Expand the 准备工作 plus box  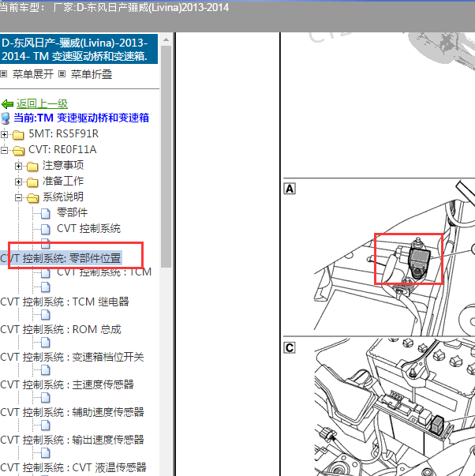(19, 182)
